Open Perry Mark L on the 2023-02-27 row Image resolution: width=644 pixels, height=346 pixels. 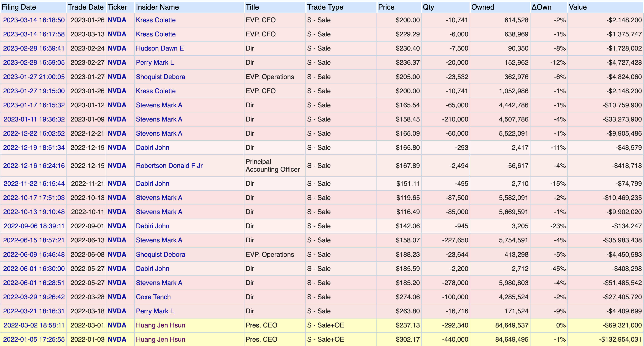(154, 63)
